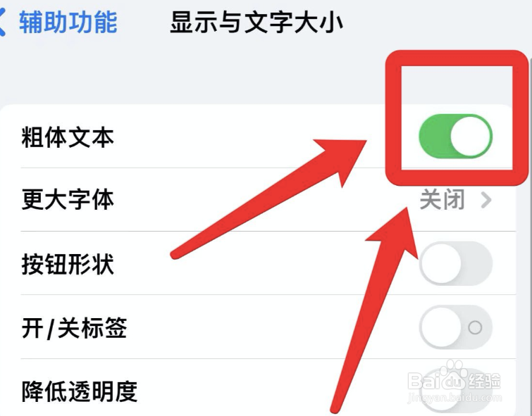Select the 粗体文本 label
The width and height of the screenshot is (532, 416).
(x=68, y=137)
